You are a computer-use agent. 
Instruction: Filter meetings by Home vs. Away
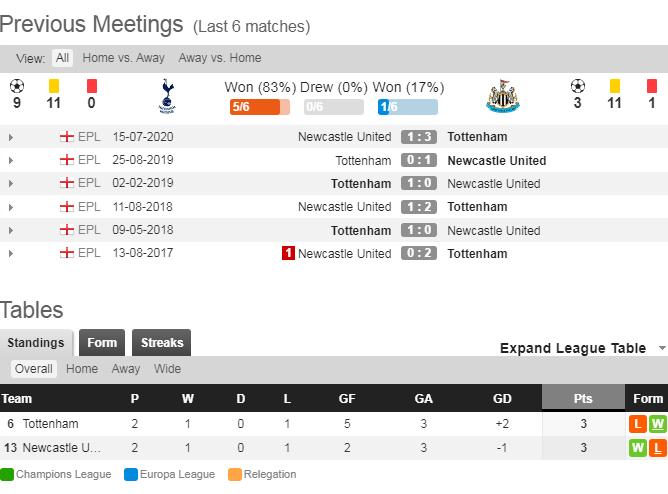pyautogui.click(x=124, y=58)
